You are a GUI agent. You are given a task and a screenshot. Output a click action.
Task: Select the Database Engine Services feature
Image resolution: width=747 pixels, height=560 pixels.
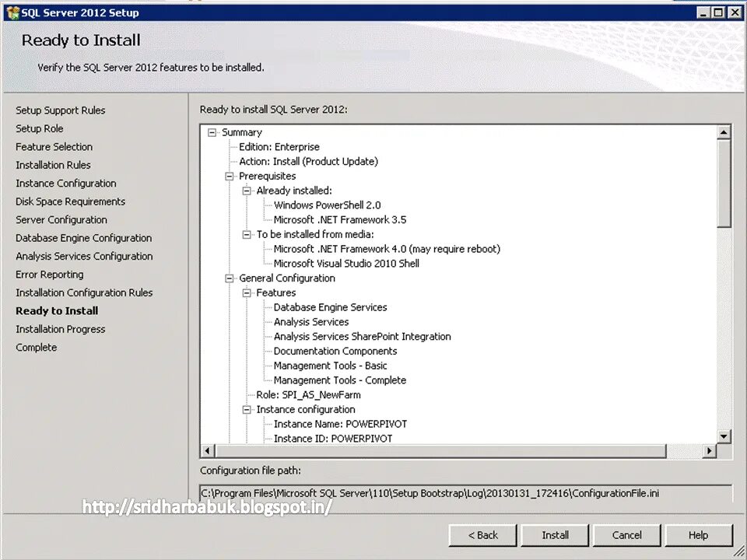click(330, 308)
